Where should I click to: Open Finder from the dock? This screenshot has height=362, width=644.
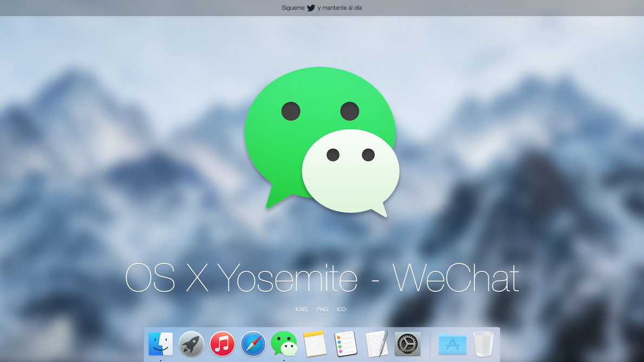click(x=161, y=344)
